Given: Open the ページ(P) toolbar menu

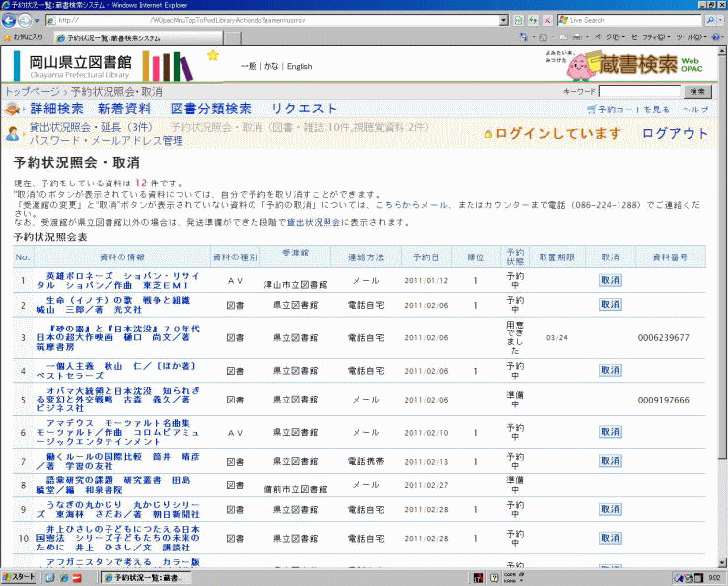Looking at the screenshot, I should point(610,37).
